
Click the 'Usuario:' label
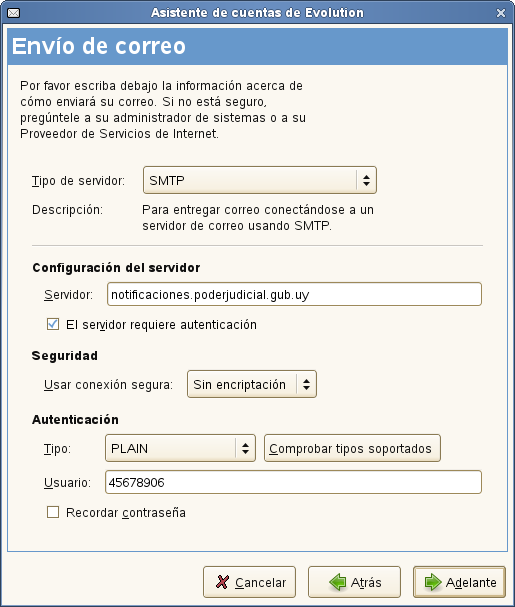(x=67, y=482)
